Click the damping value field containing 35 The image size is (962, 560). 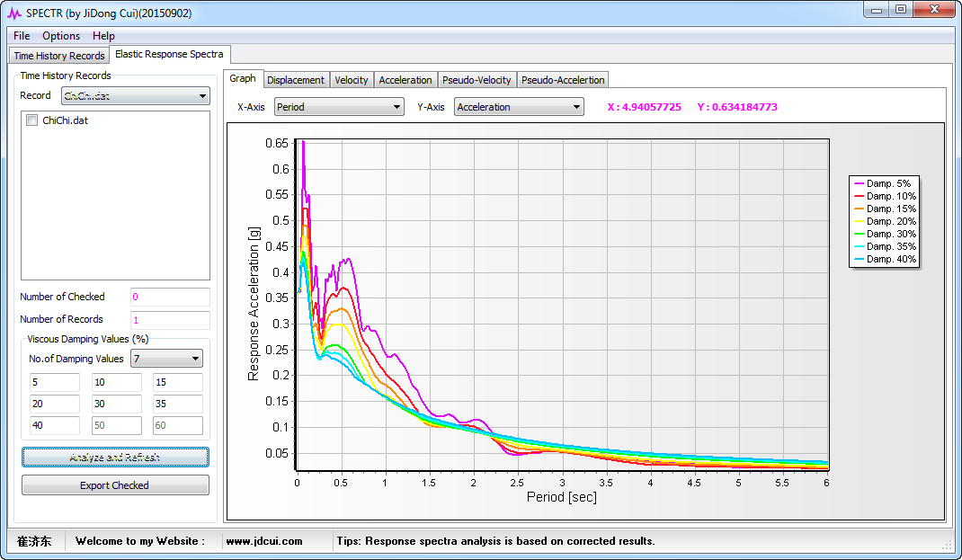coord(178,404)
